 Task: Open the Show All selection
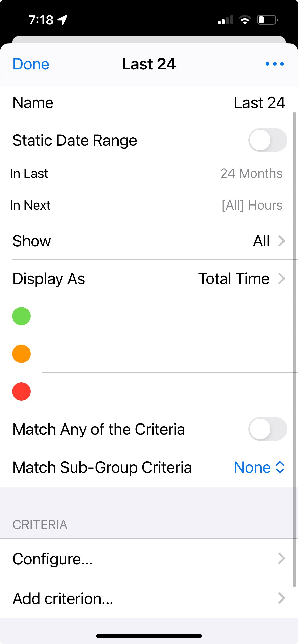point(149,241)
